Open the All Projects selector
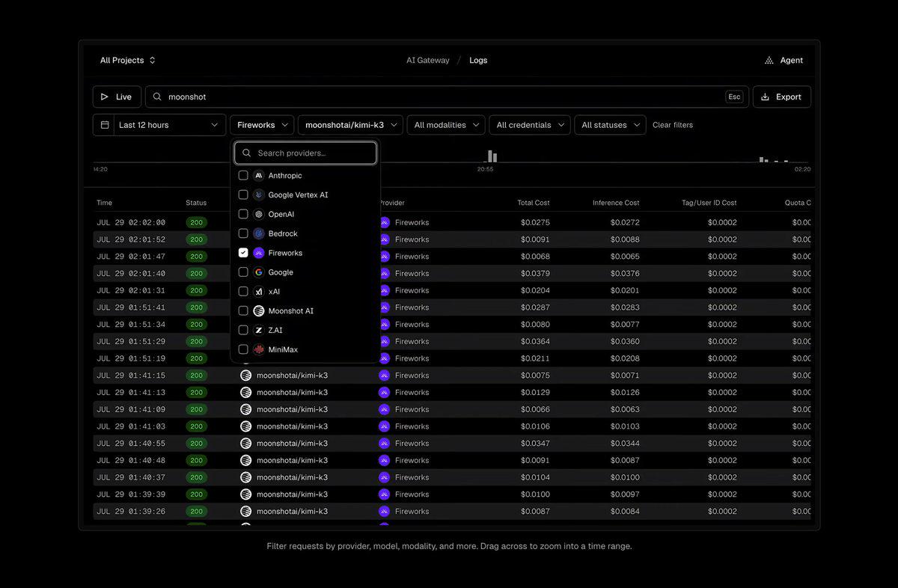Viewport: 898px width, 588px height. point(128,61)
